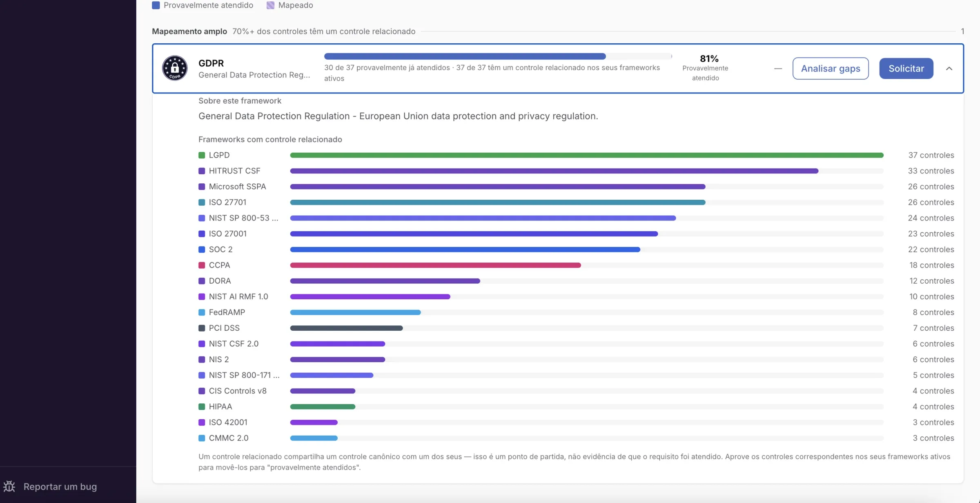Click the LGPD 37 controles bar
Screen dimensions: 980x503
coord(587,155)
